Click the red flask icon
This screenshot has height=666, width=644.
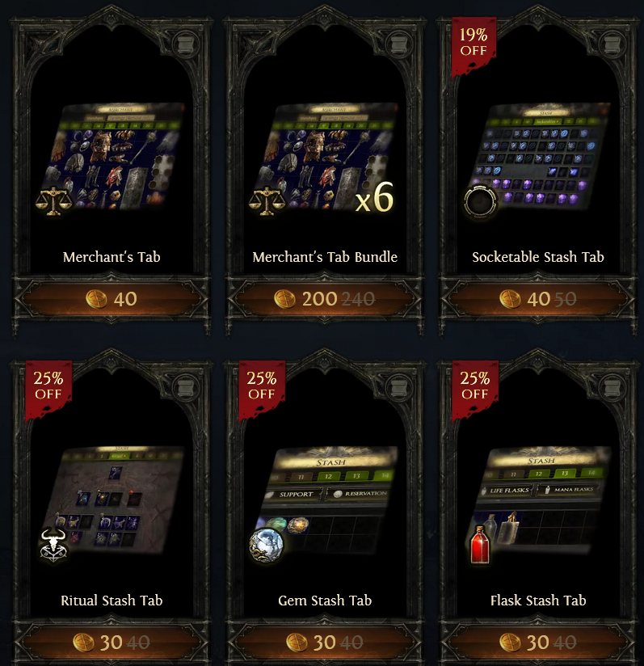[x=480, y=545]
